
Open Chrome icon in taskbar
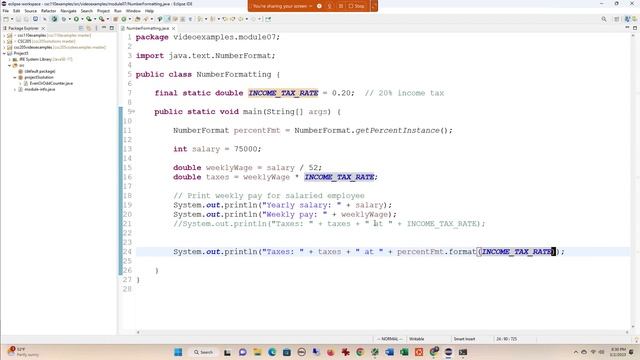(360, 352)
